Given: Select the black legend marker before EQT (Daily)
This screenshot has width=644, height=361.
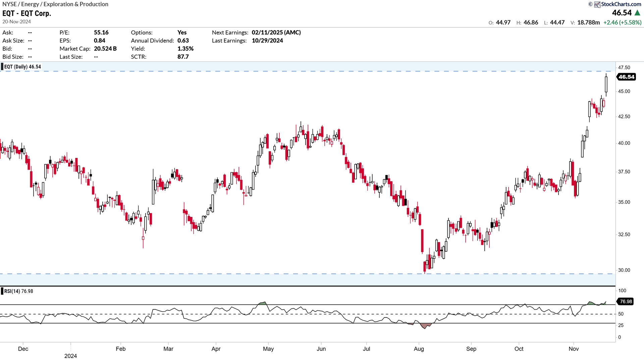Looking at the screenshot, I should coord(3,66).
